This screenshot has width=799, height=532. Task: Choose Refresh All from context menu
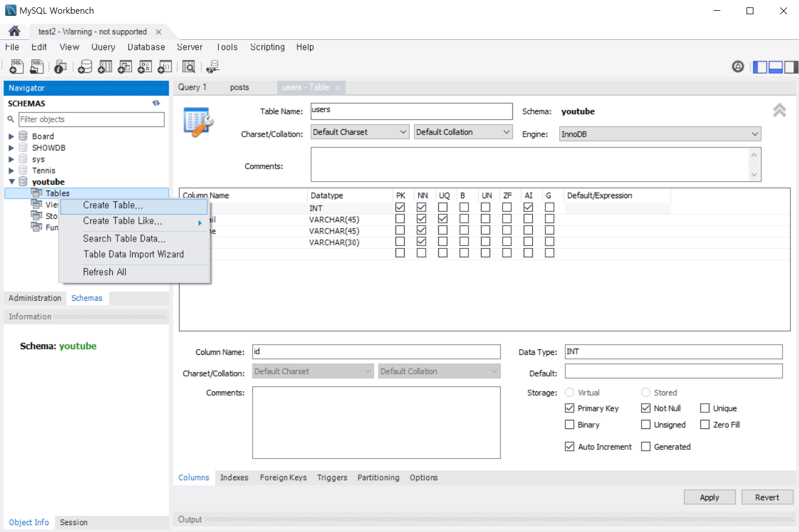tap(134, 272)
